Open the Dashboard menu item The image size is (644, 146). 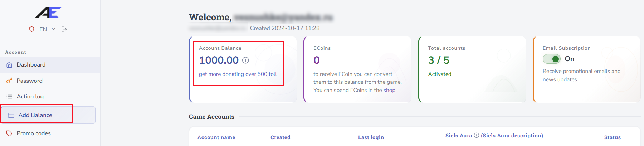pos(31,65)
